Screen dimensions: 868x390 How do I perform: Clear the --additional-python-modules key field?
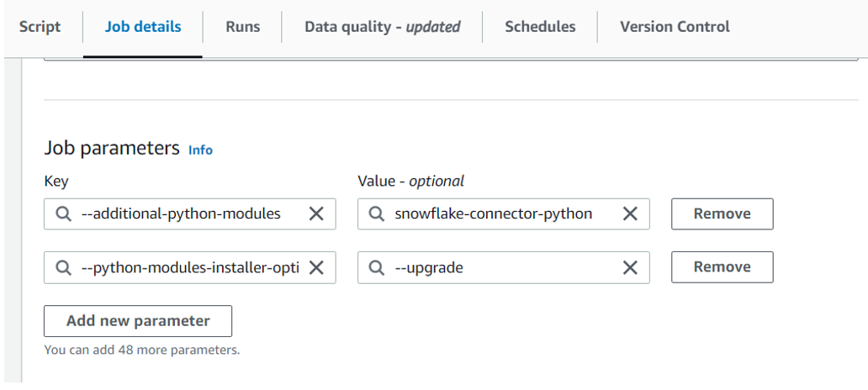[316, 213]
